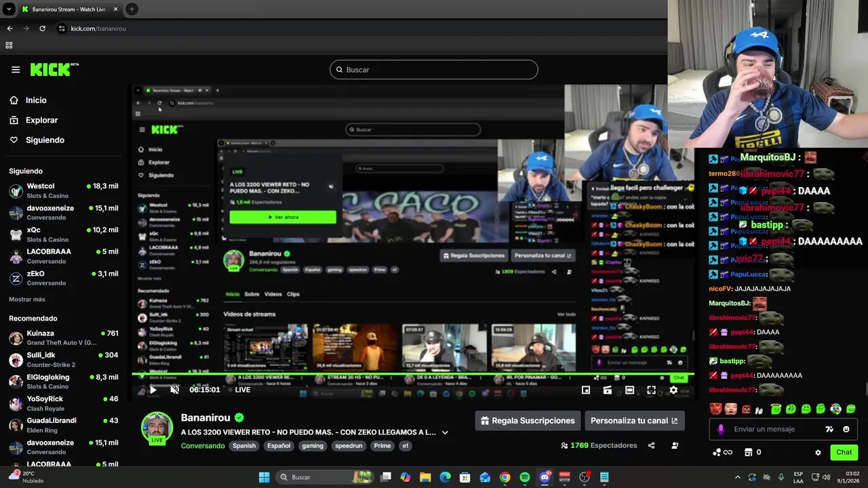Open Sulli_idk recommended channel
868x488 pixels.
point(63,359)
